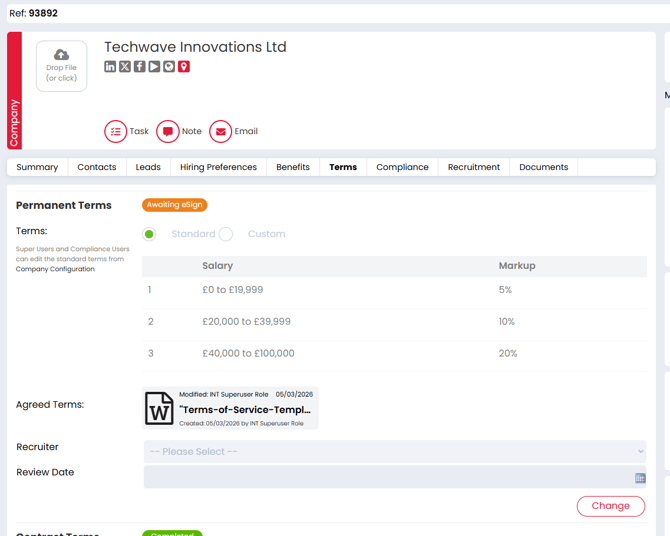
Task: Open the LinkedIn profile icon
Action: click(x=110, y=67)
